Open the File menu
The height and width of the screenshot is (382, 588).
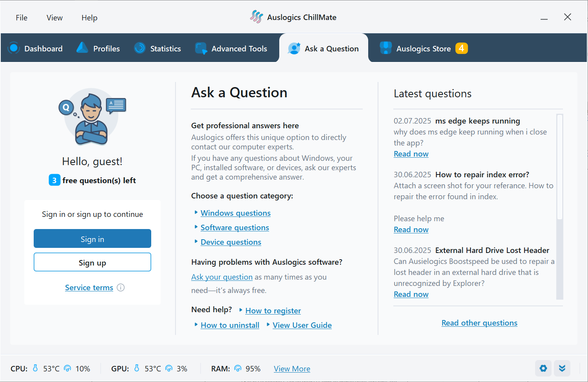22,18
